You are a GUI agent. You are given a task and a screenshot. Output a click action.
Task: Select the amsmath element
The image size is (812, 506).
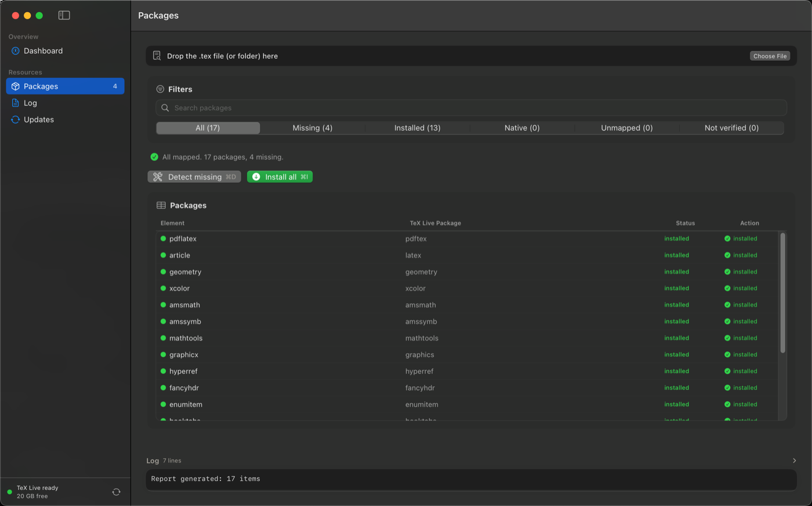[x=184, y=305]
